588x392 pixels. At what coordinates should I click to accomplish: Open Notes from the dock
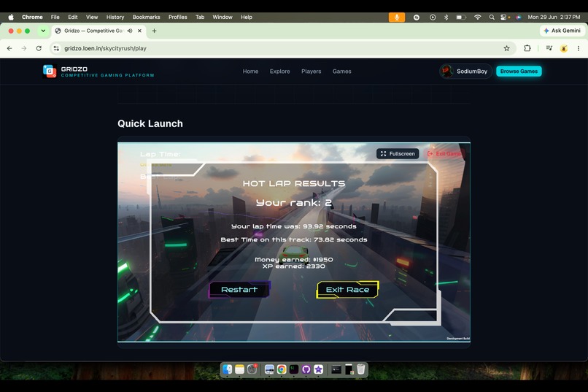coord(239,369)
